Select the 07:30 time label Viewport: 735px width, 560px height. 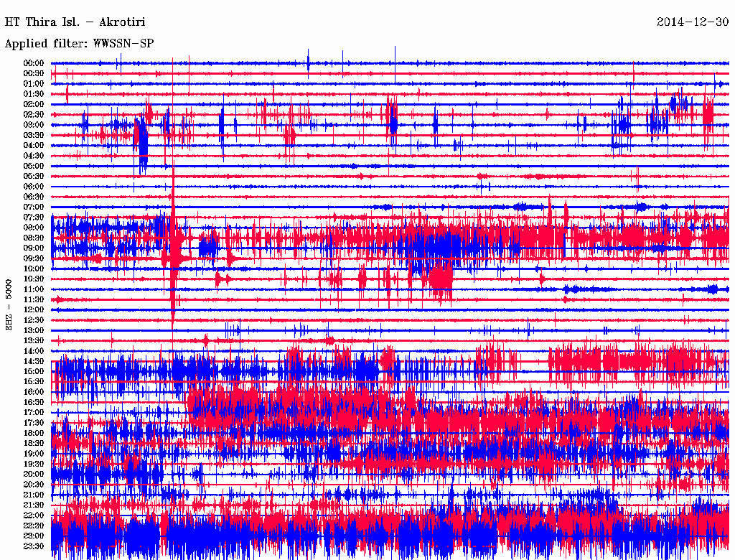click(x=34, y=217)
